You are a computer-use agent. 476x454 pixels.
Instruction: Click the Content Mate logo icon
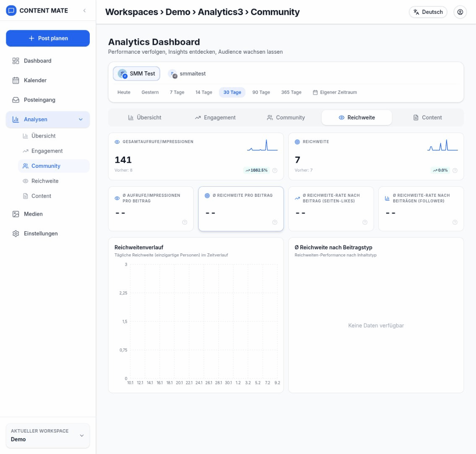pyautogui.click(x=11, y=10)
